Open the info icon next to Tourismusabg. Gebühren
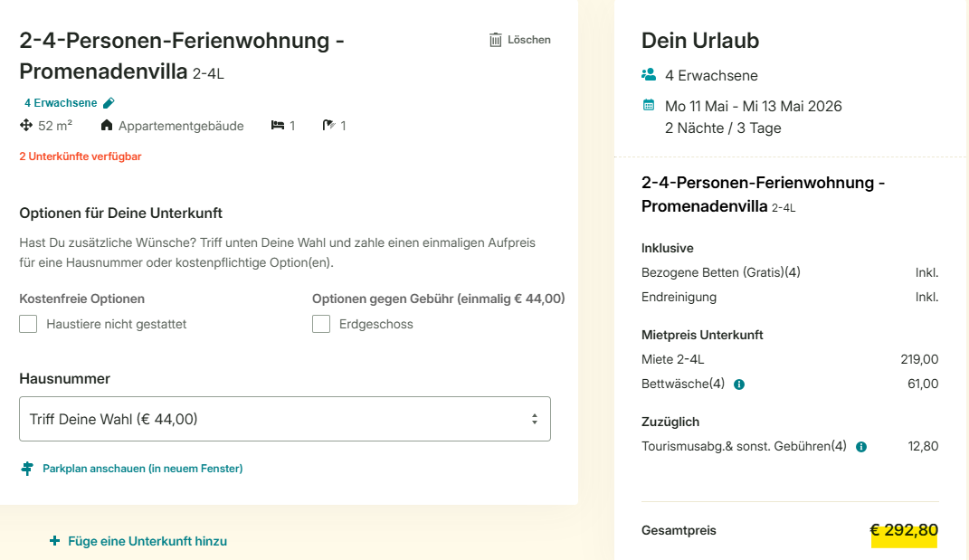Image resolution: width=969 pixels, height=560 pixels. click(860, 446)
